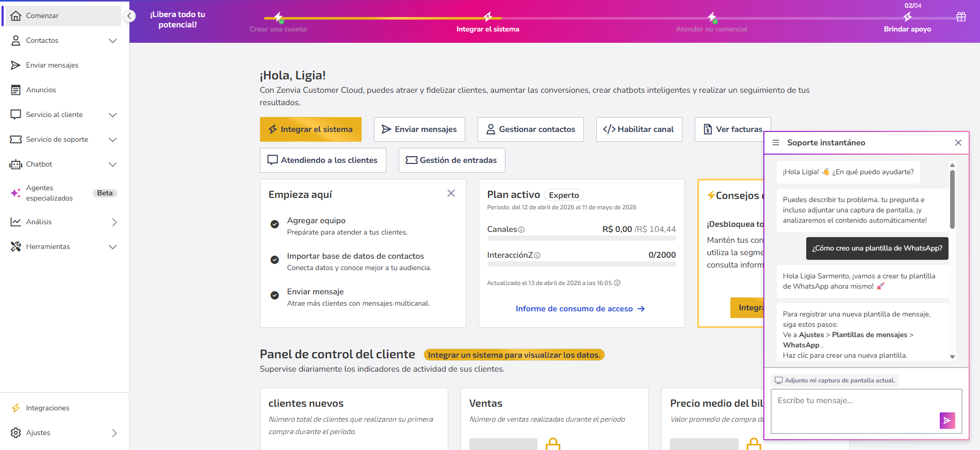This screenshot has width=980, height=450.
Task: Click the Agentes especializados sparkle icon
Action: coord(16,193)
